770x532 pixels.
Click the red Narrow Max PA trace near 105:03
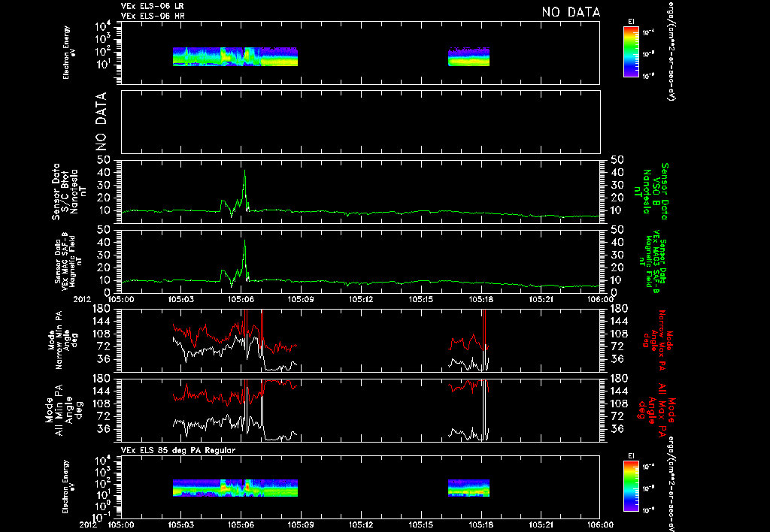pos(180,331)
